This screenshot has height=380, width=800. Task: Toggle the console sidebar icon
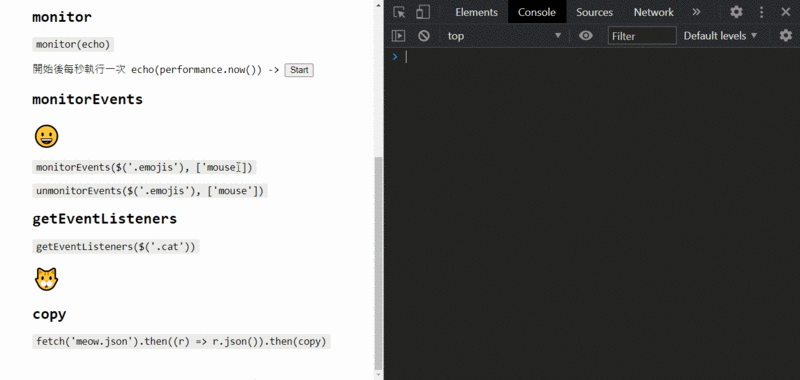[x=398, y=36]
